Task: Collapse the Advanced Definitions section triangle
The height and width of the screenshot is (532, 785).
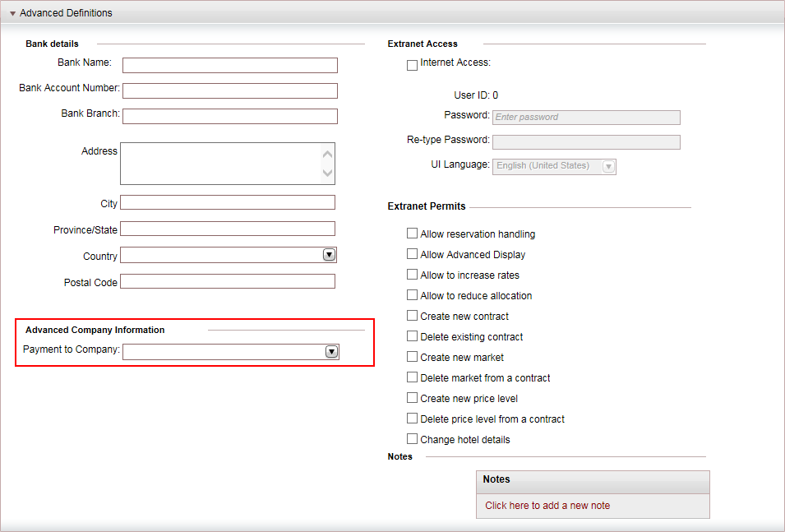Action: tap(12, 13)
